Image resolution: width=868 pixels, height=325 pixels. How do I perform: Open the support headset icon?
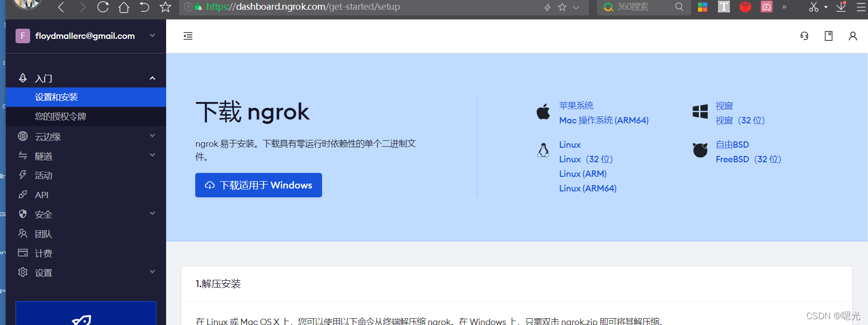(804, 36)
